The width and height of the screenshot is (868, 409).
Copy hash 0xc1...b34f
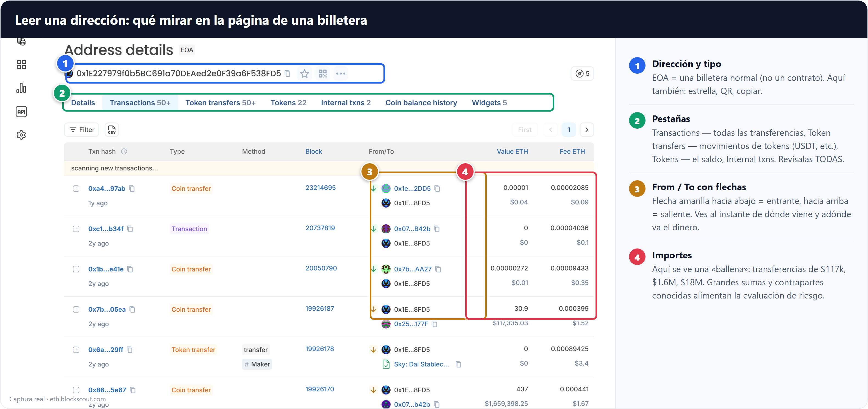tap(130, 229)
